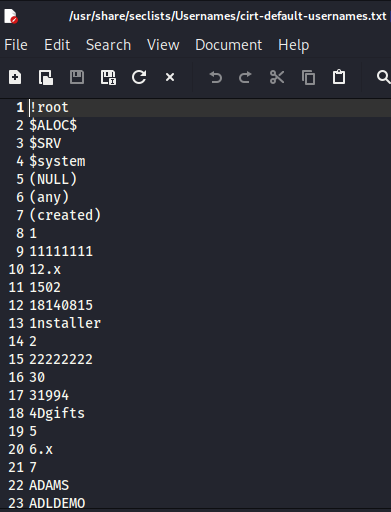Click the line '22222222'
Viewport: 391px width, 512px height.
click(x=61, y=359)
